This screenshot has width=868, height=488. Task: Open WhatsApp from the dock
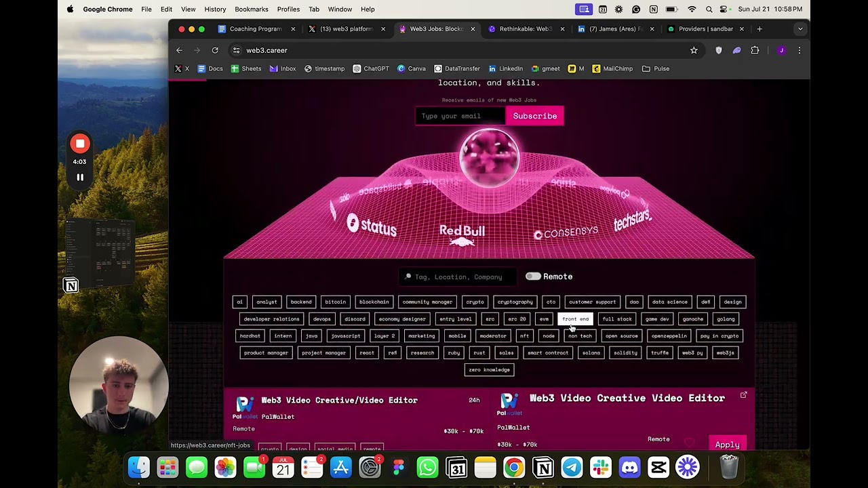[427, 468]
